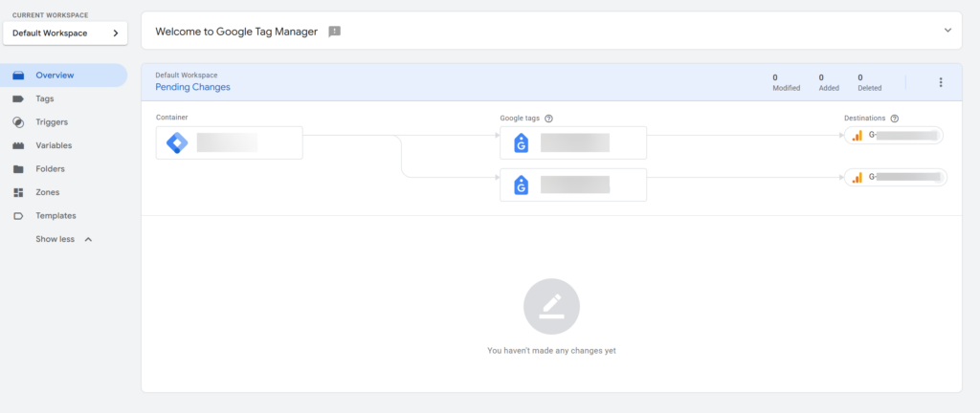Viewport: 980px width, 413px height.
Task: Click the Folders icon
Action: tap(18, 169)
